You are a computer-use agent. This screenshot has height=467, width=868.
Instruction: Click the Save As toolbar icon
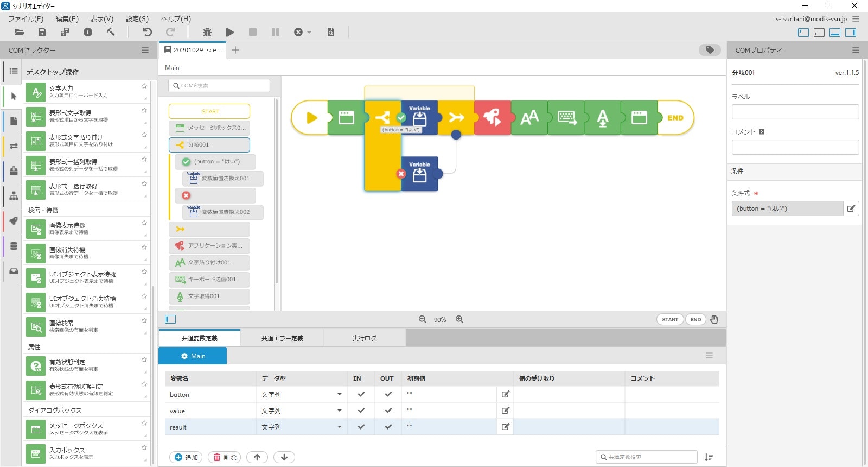(65, 32)
